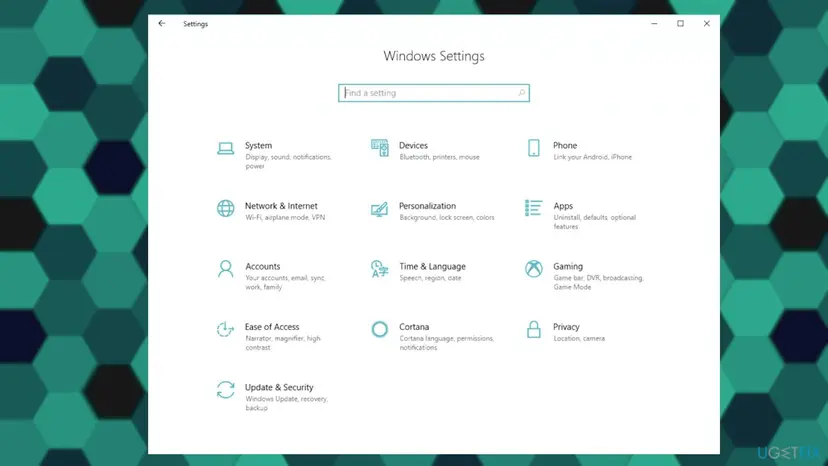Click the Windows Settings heading
This screenshot has width=828, height=466.
[x=434, y=56]
